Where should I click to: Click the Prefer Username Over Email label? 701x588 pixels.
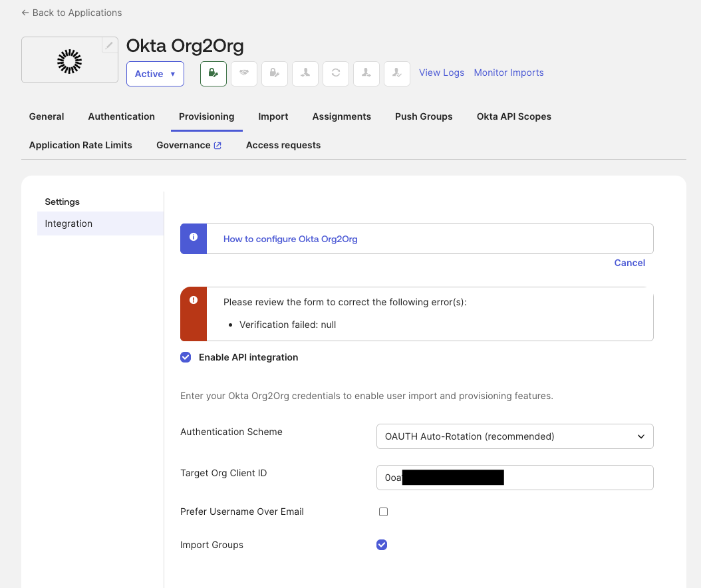[x=242, y=512]
